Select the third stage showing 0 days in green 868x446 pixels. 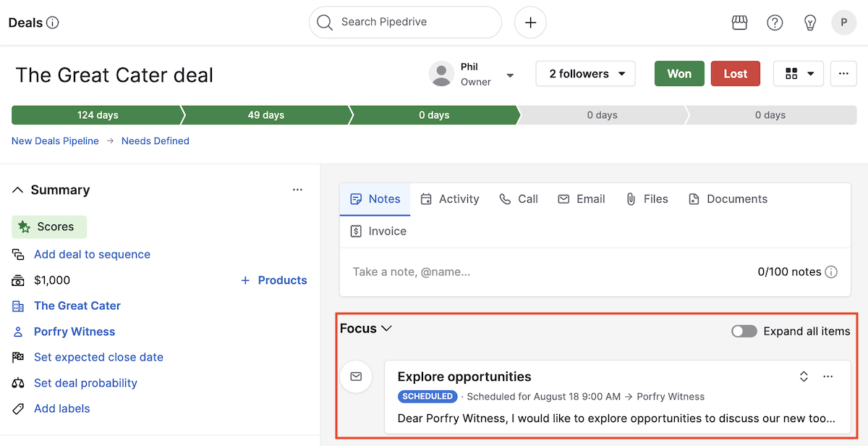click(434, 115)
